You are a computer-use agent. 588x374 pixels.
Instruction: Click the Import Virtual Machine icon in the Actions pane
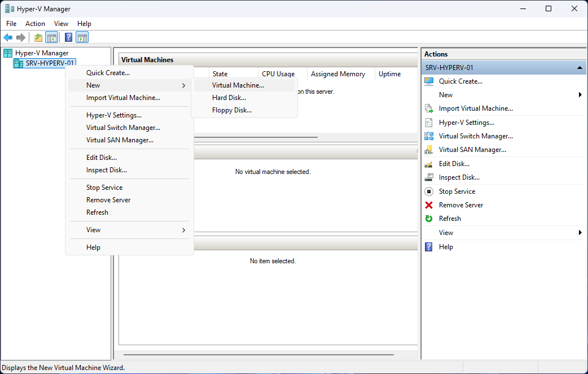(429, 108)
